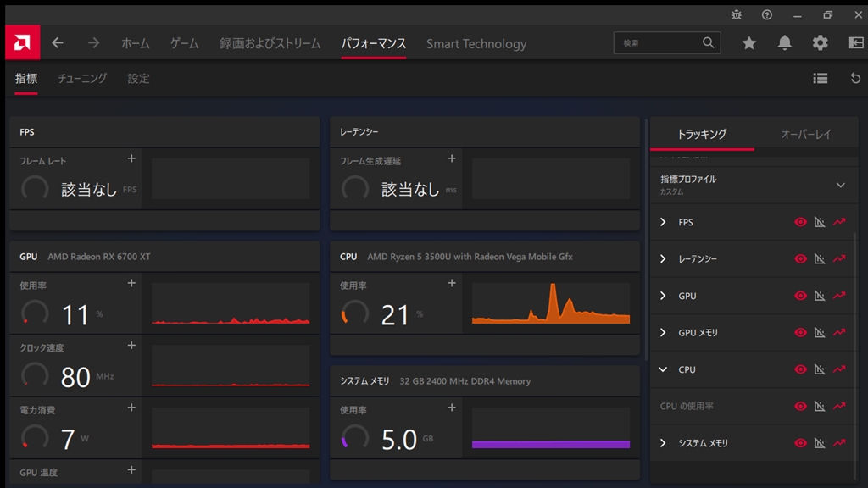868x488 pixels.
Task: Toggle FPS row trend overlay icon
Action: [x=839, y=222]
